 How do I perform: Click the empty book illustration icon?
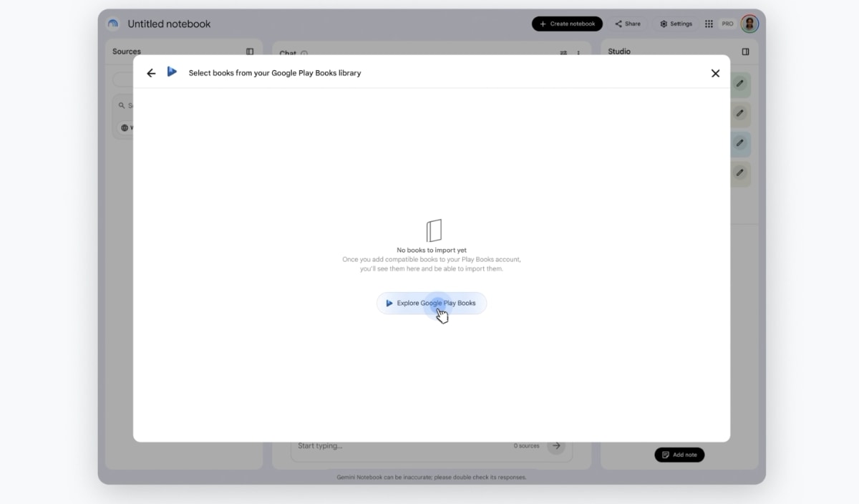point(434,231)
